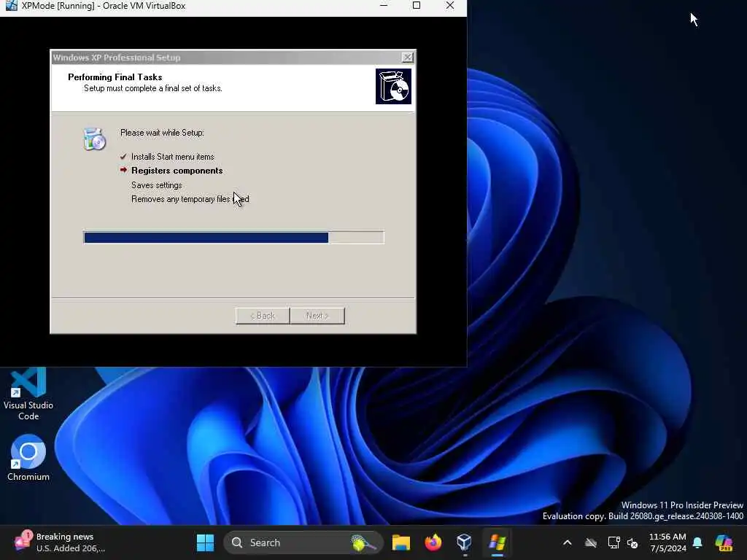Screen dimensions: 747x560
Task: Click the setup box icon in the wizard header
Action: tap(393, 86)
